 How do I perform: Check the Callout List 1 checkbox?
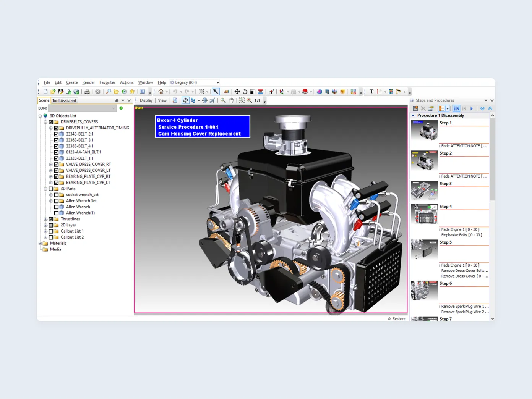51,231
